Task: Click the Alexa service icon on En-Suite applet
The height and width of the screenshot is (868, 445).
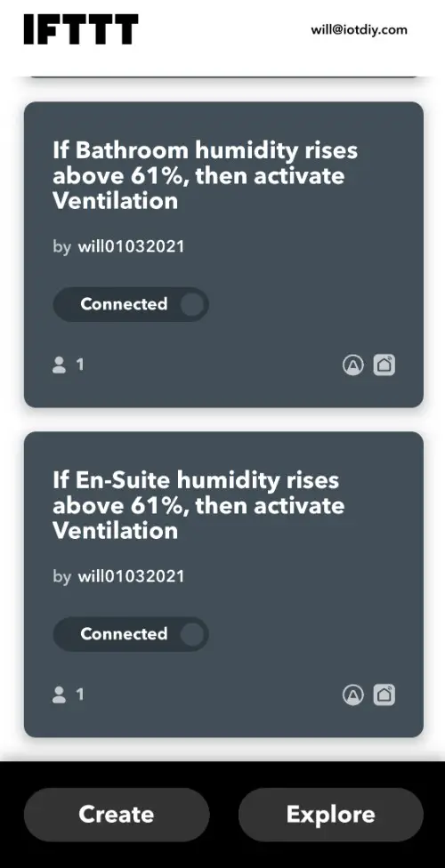Action: coord(353,695)
